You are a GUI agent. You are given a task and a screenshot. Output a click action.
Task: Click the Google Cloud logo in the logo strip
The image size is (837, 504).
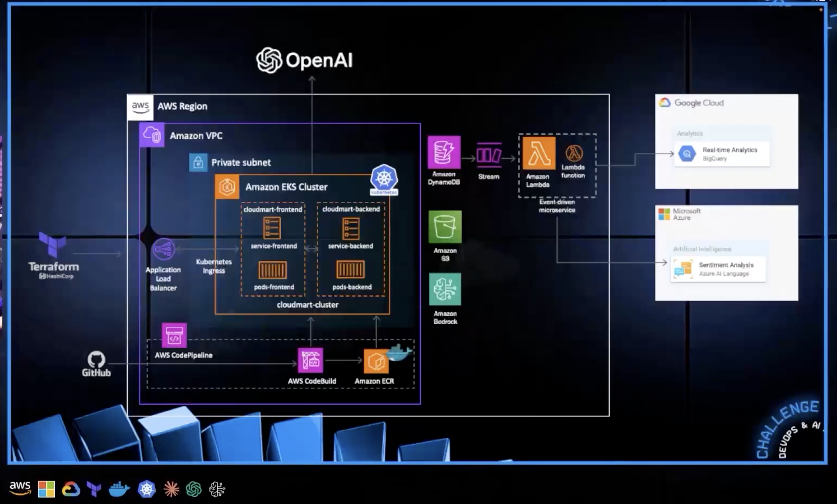[x=71, y=489]
